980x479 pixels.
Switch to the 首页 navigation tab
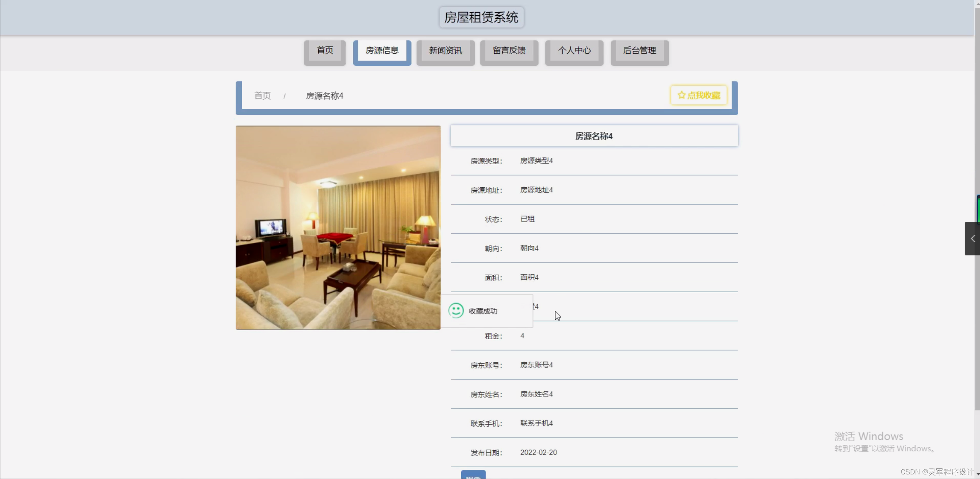(324, 50)
